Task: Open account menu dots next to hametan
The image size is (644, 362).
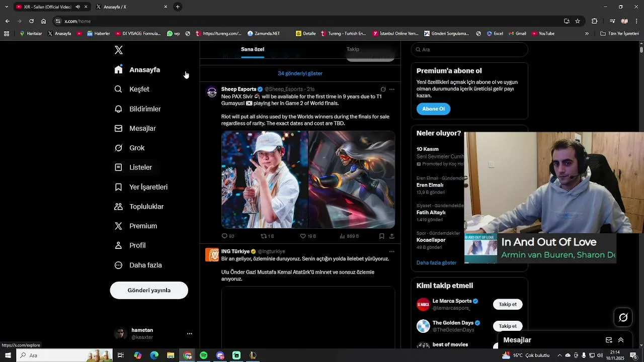Action: (x=190, y=333)
